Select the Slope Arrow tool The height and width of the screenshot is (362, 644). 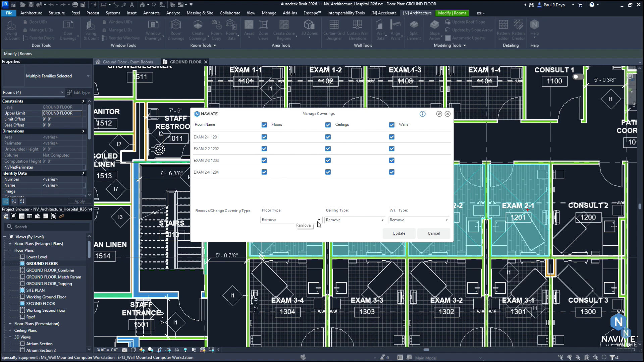[434, 30]
